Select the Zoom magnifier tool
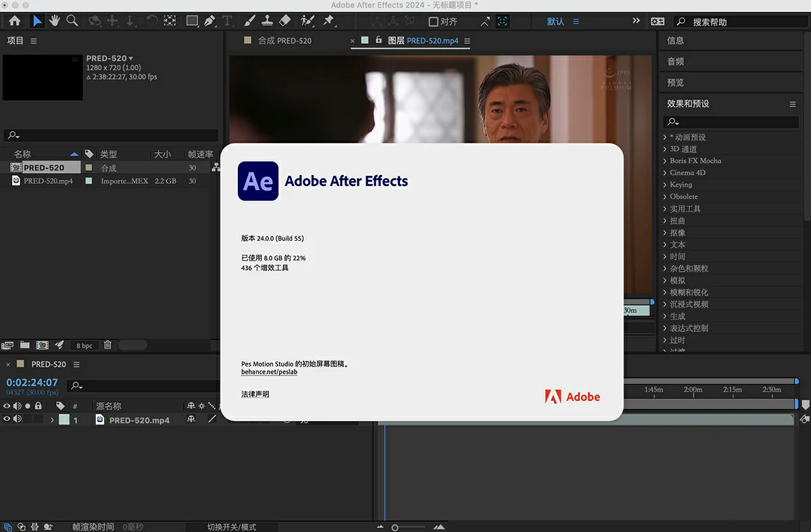Image resolution: width=811 pixels, height=532 pixels. (72, 21)
